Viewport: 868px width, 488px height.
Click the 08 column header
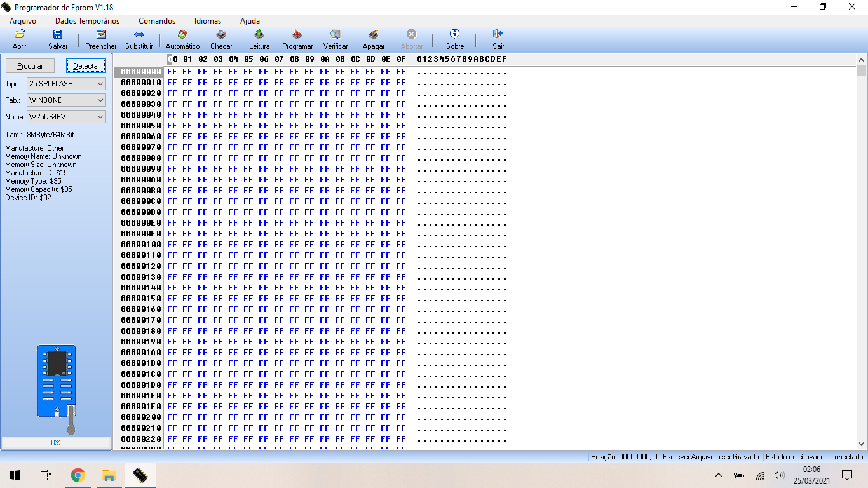click(x=294, y=59)
